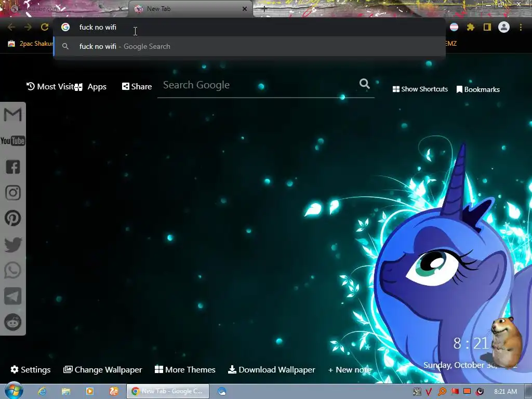This screenshot has height=399, width=532.
Task: Open the Twitter sidebar shortcut
Action: tap(13, 244)
